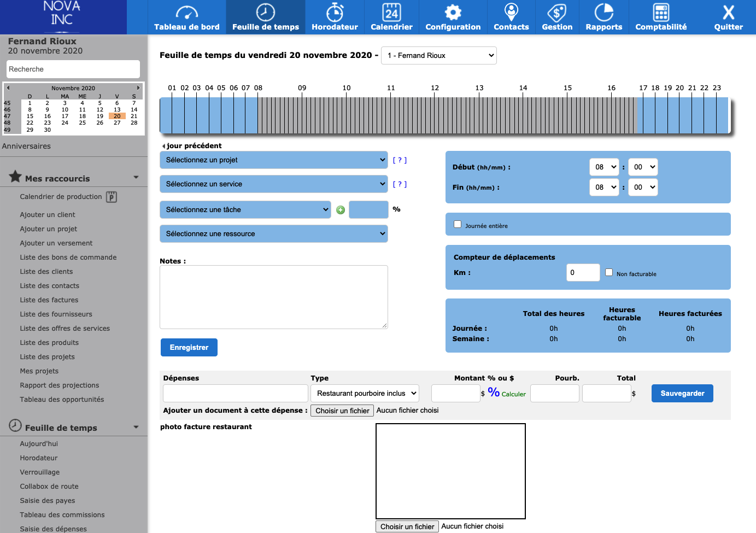Click the blue percent Calculer icon

coord(494,393)
